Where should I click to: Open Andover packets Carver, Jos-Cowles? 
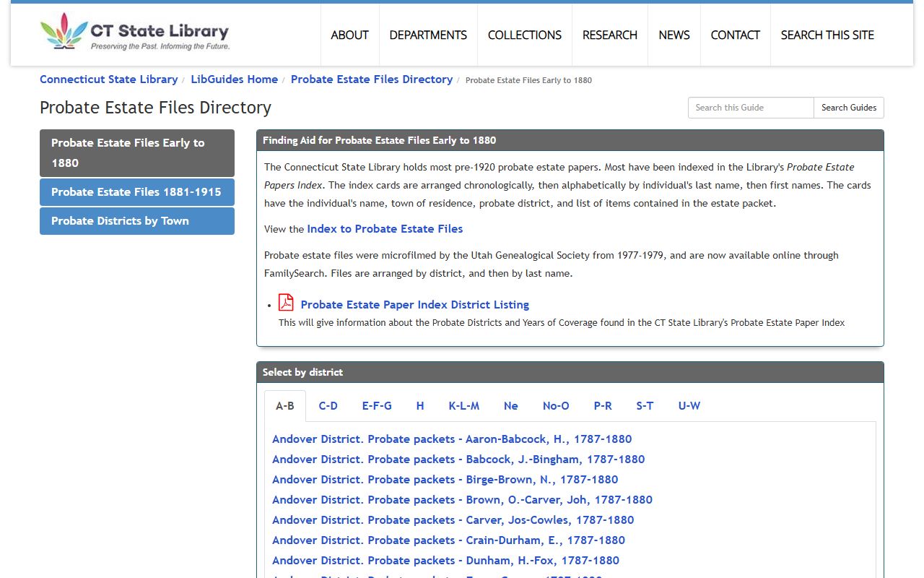tap(453, 520)
